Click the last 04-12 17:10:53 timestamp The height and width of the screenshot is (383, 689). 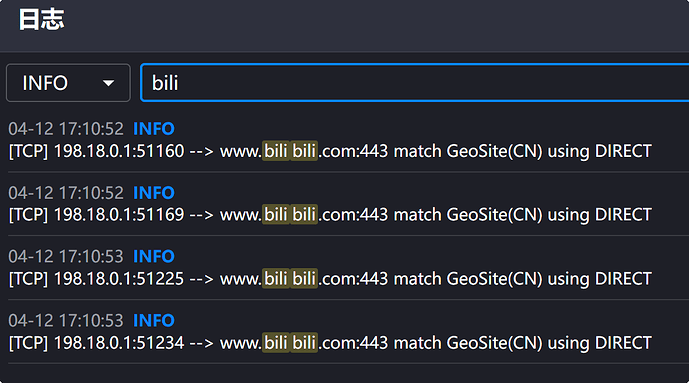pos(66,321)
